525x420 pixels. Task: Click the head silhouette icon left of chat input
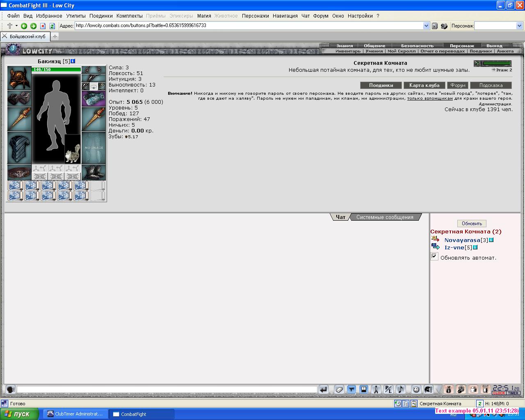tap(11, 390)
